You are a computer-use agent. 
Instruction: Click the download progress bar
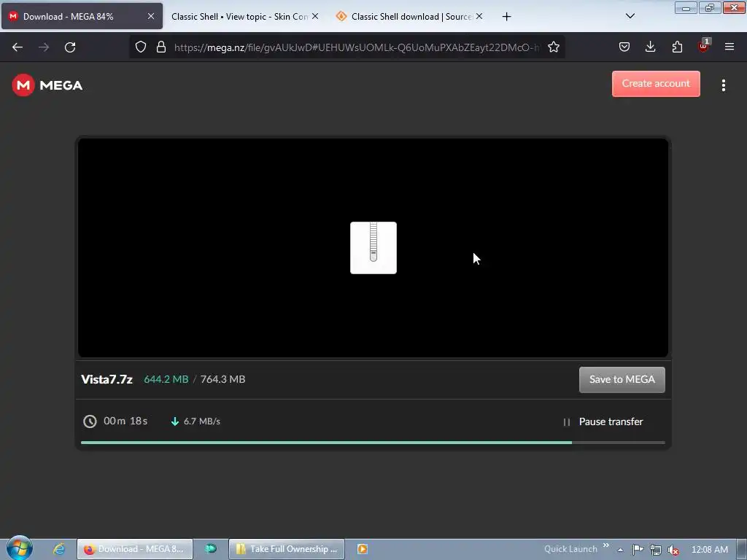point(373,443)
